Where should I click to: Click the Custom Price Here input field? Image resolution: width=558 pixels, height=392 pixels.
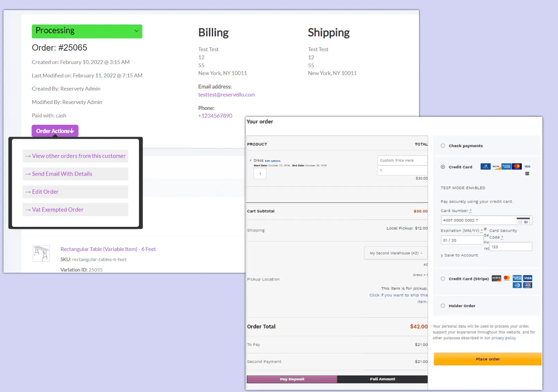click(402, 160)
